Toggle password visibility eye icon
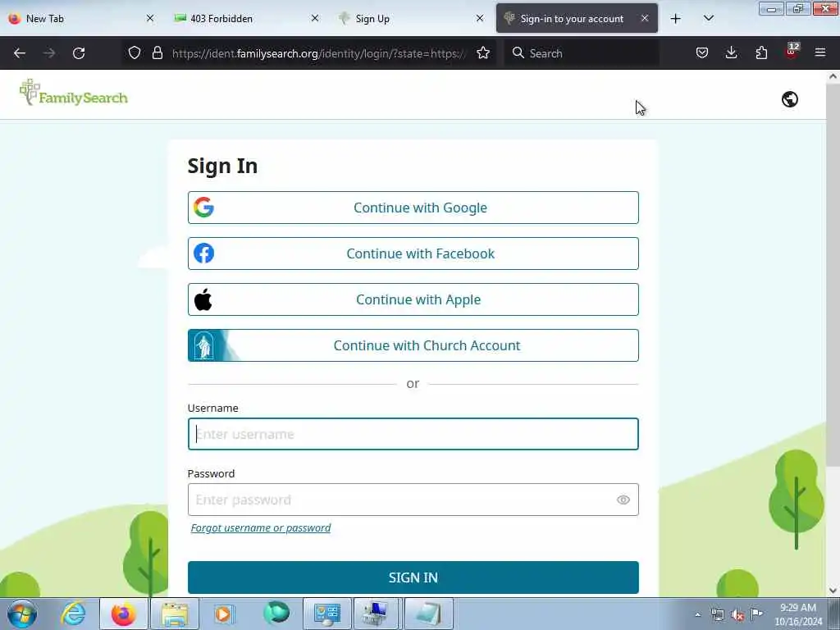840x630 pixels. pos(623,500)
